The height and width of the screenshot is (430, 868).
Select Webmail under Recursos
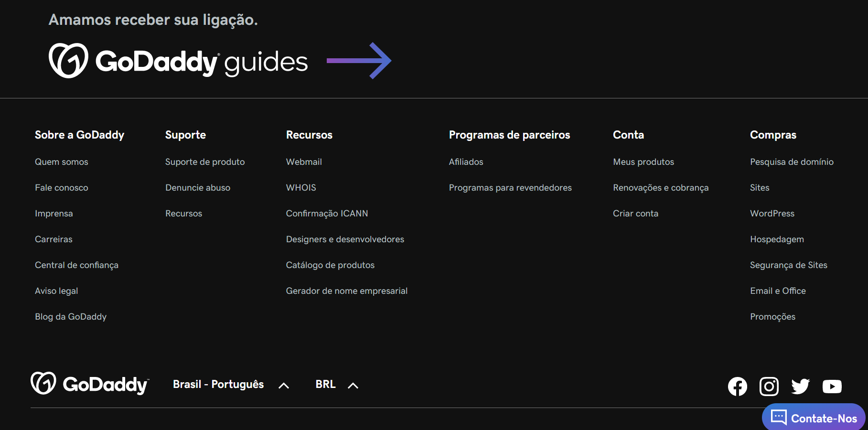tap(304, 161)
